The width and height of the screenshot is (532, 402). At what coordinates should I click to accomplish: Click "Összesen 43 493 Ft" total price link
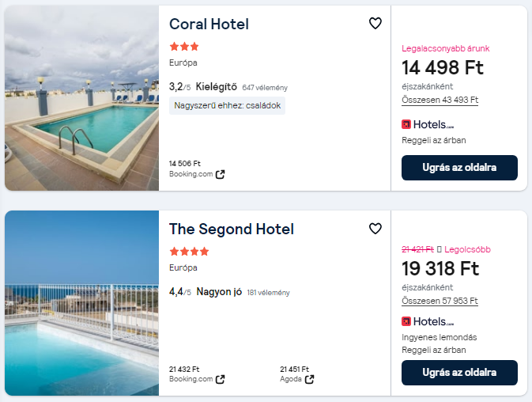tap(440, 100)
